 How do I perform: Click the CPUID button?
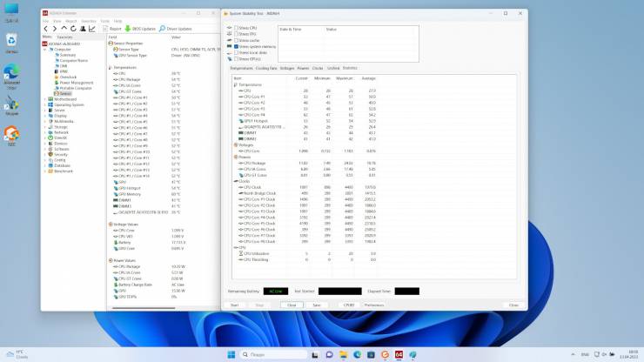tap(349, 305)
